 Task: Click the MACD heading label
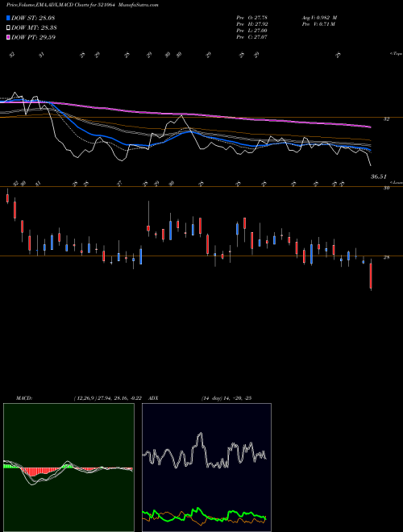click(24, 398)
